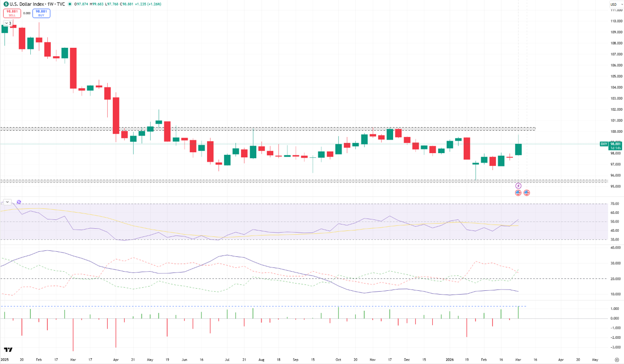Viewport: 624px width, 364px height.
Task: Click the high value H99.683
Action: coord(97,4)
